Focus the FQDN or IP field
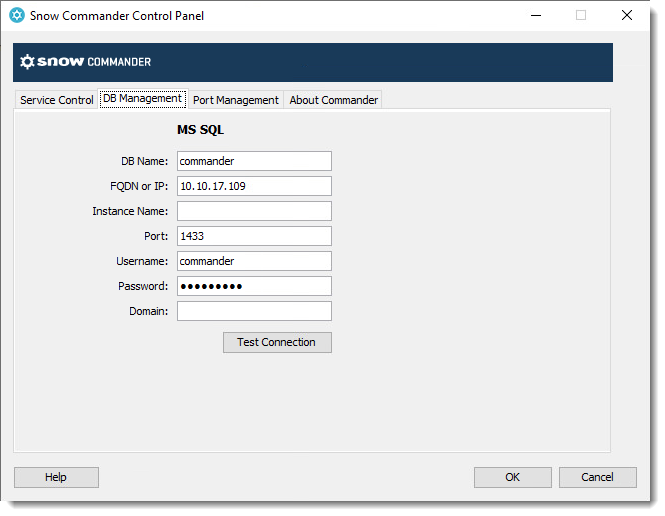Viewport: 665px width, 516px height. click(x=254, y=186)
